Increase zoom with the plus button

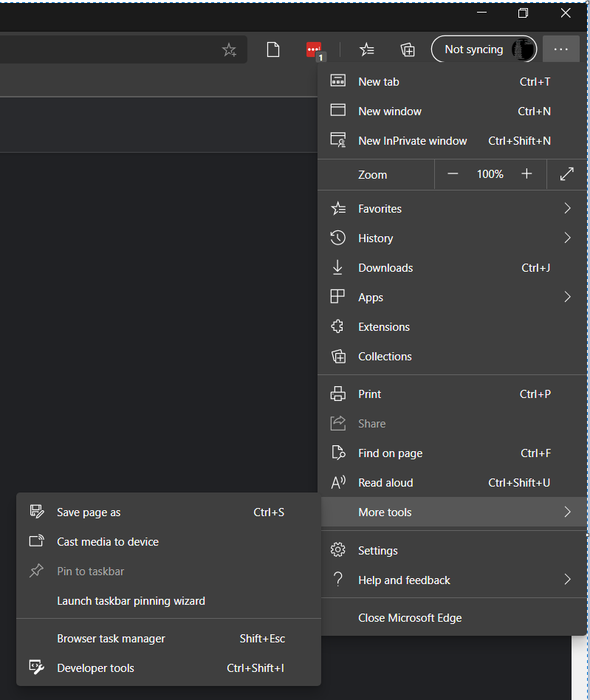coord(526,174)
